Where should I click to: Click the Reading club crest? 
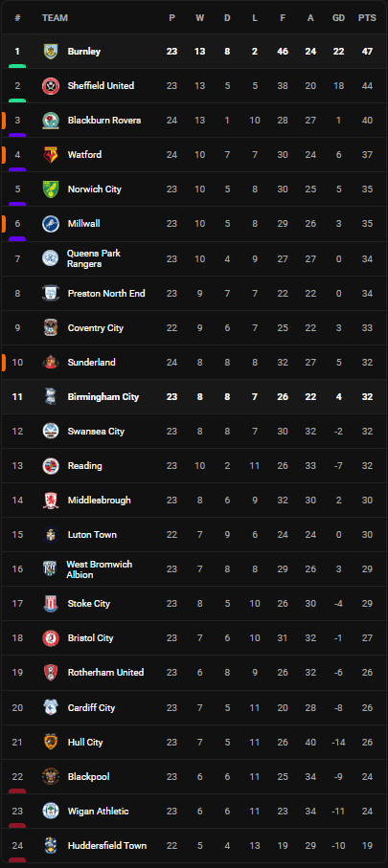(x=51, y=465)
